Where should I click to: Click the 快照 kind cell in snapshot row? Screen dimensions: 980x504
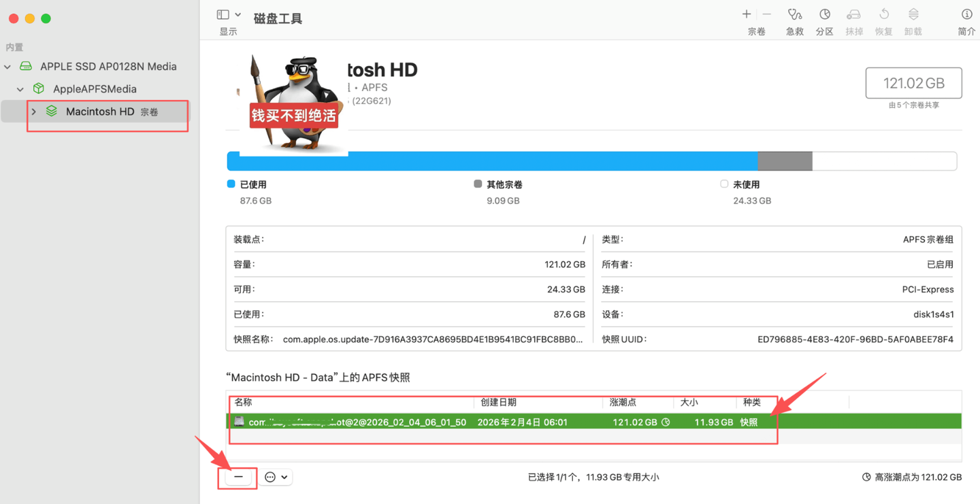[x=749, y=422]
